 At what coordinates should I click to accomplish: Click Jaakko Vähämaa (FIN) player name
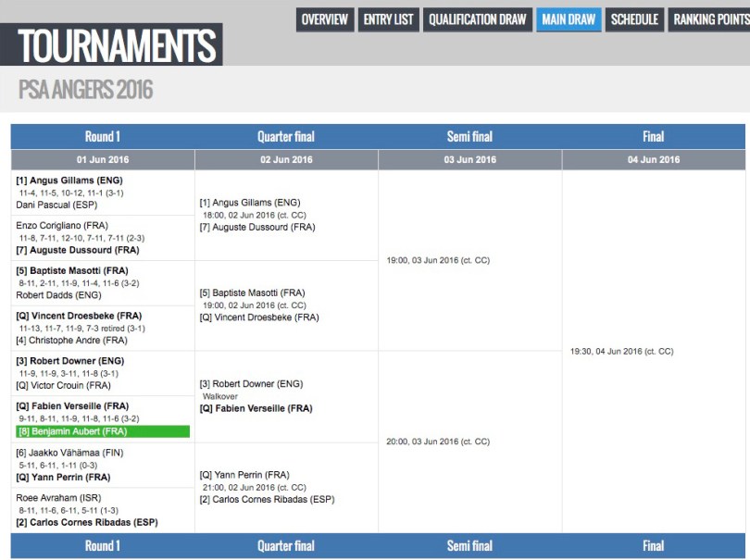[69, 453]
